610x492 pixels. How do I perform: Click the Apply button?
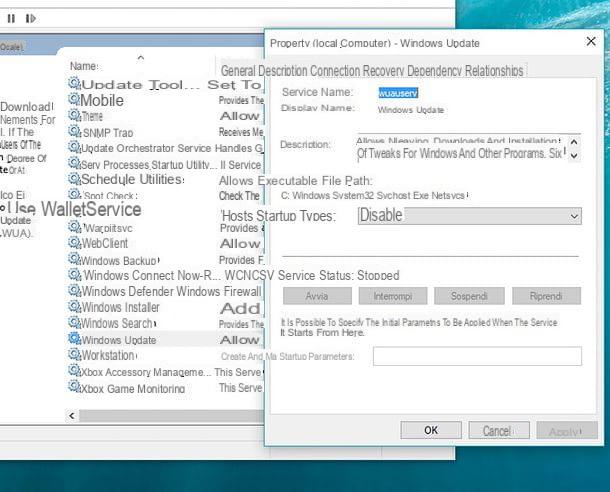[567, 430]
